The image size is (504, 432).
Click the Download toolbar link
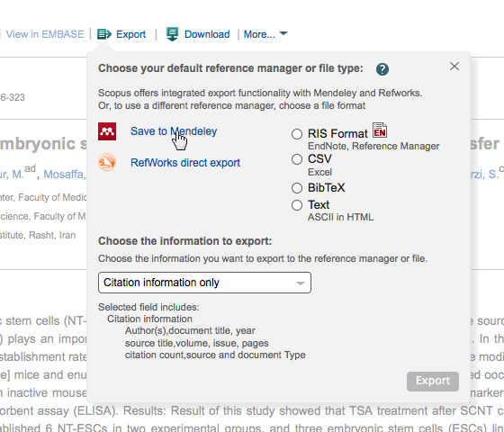207,34
